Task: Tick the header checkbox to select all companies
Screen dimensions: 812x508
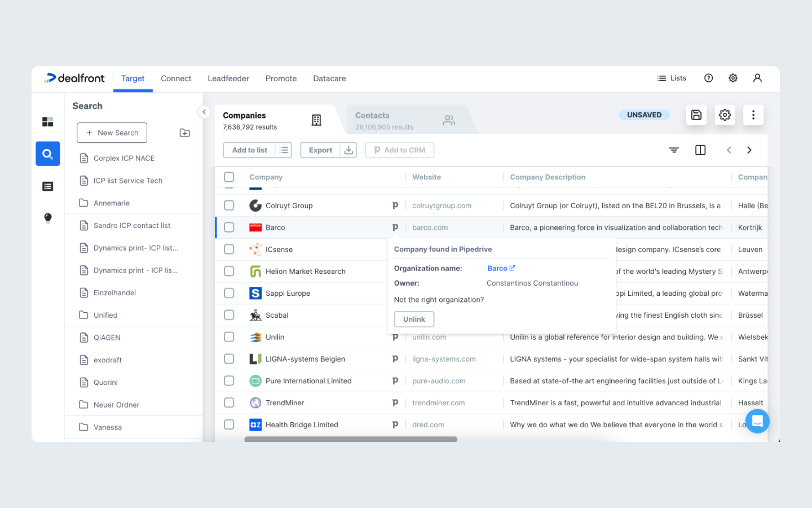Action: (229, 177)
